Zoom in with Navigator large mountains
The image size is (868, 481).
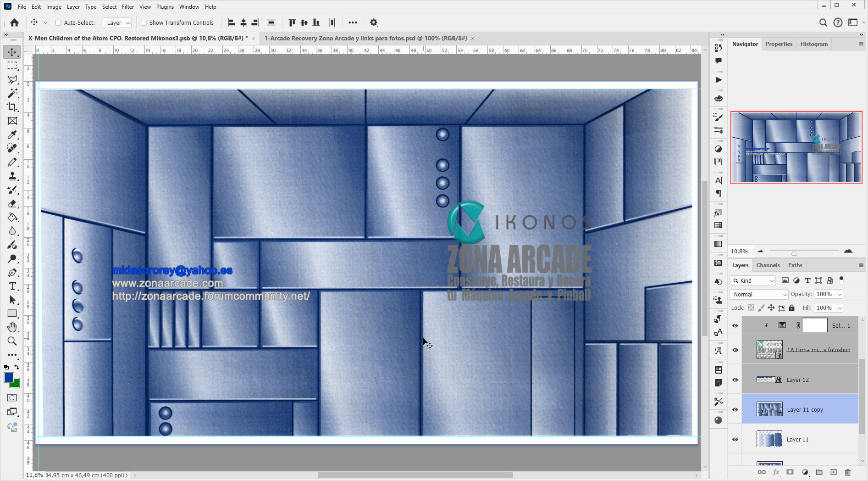click(x=848, y=251)
